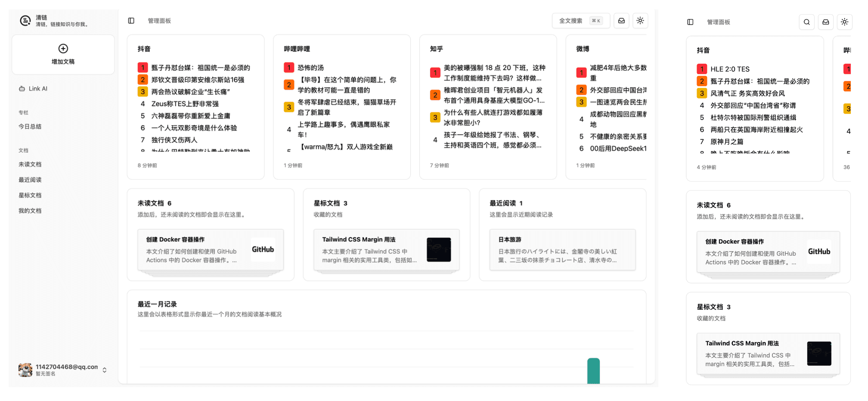Click dark thumbnail on right window's Tailwind card

tap(819, 354)
